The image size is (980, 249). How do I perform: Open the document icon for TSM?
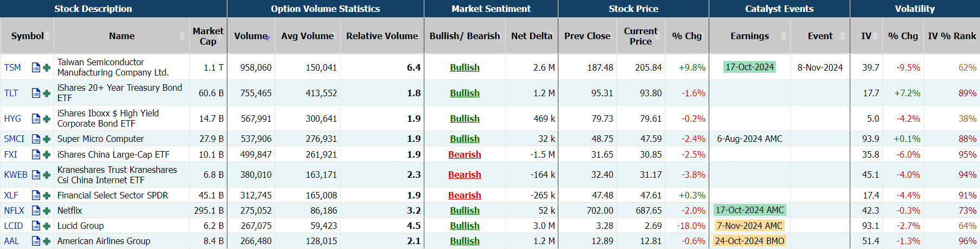click(36, 67)
